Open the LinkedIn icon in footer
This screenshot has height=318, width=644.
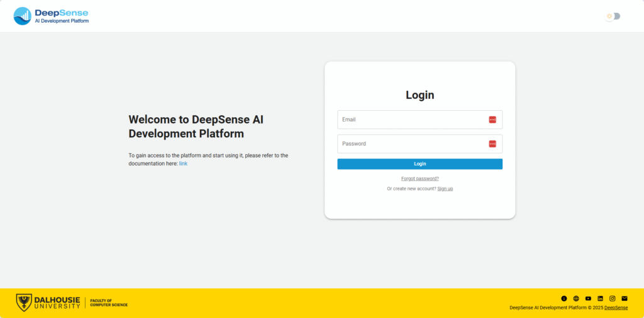tap(600, 298)
